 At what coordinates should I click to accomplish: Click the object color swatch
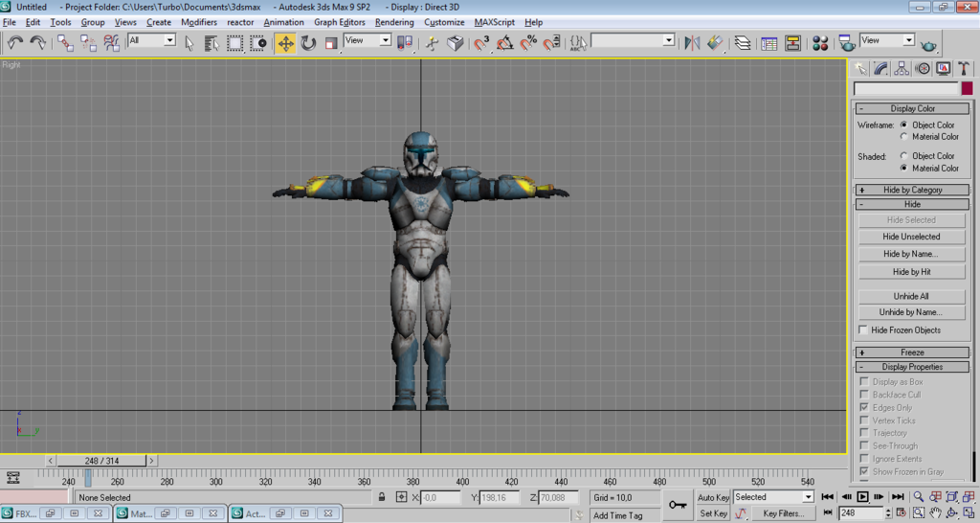click(x=967, y=88)
